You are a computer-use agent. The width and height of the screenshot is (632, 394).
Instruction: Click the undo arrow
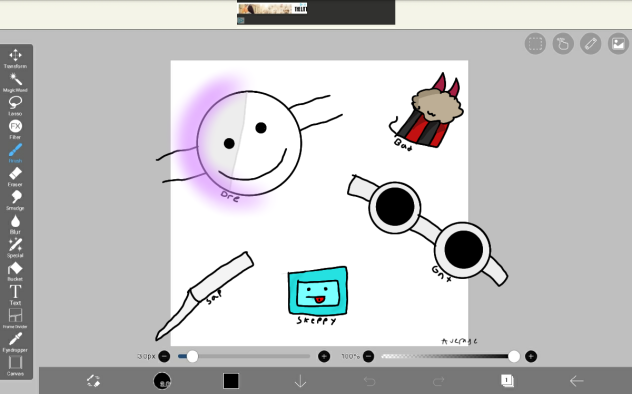tap(369, 381)
